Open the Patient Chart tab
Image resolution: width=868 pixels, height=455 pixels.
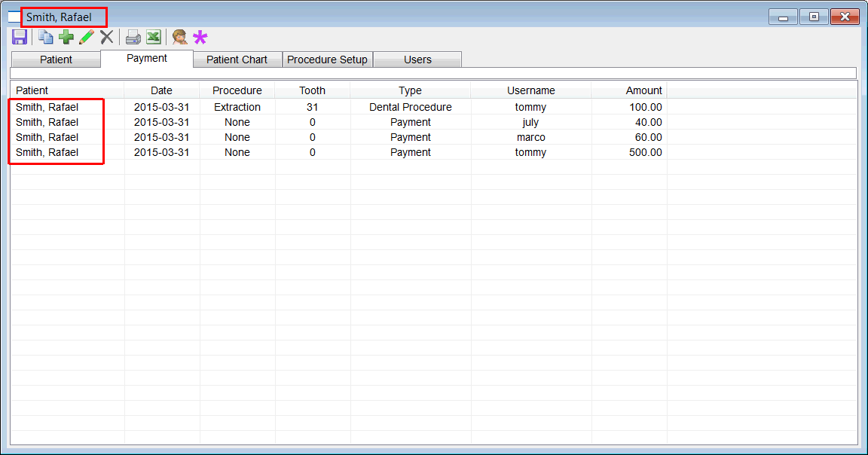tap(237, 60)
